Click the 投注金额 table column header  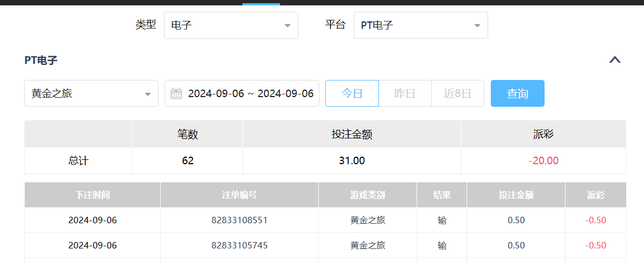516,195
